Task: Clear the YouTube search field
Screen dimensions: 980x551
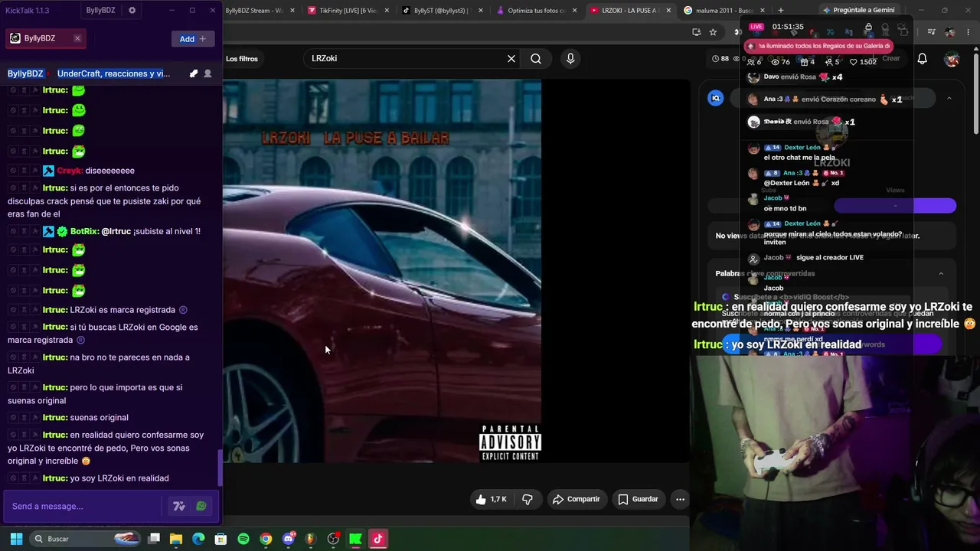Action: coord(511,58)
